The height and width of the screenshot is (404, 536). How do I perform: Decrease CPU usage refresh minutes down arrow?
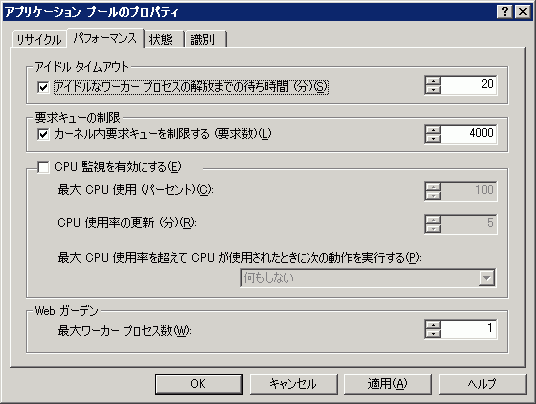433,229
